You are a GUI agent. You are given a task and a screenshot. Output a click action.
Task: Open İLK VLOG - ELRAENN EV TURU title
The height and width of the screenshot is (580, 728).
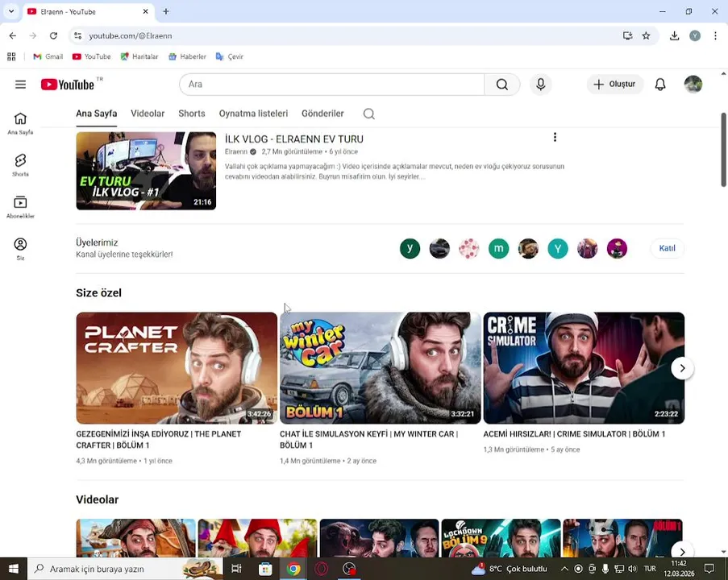[294, 139]
